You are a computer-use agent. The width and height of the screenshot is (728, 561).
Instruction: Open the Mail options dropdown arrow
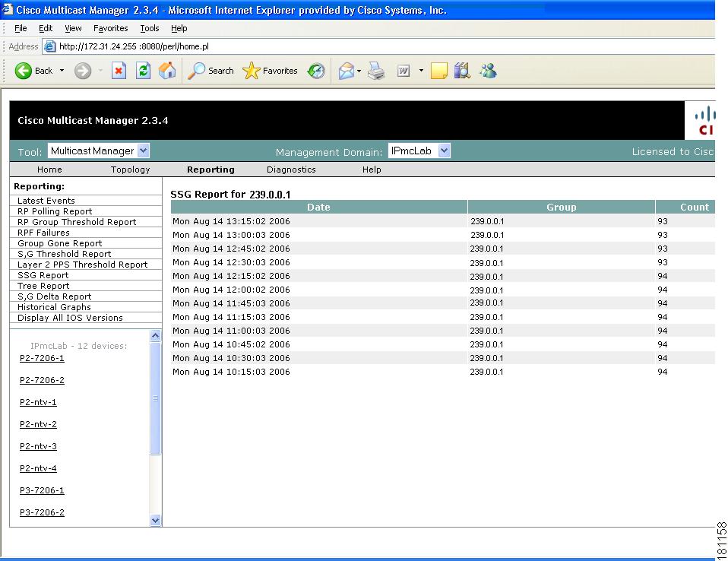[359, 71]
